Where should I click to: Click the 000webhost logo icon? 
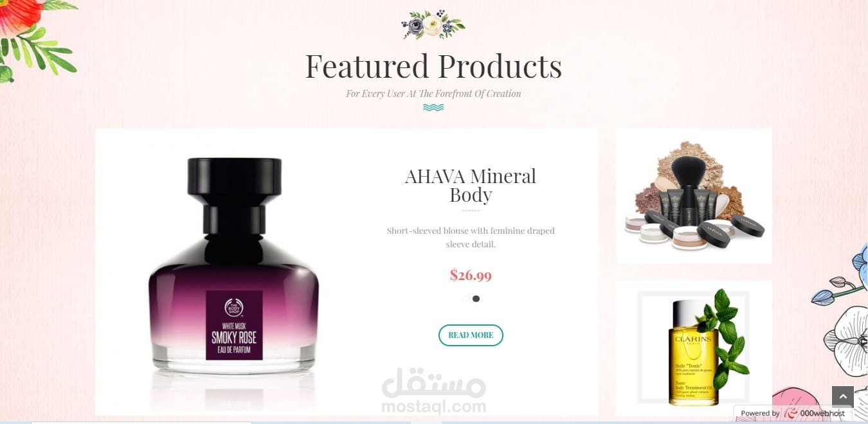(791, 413)
